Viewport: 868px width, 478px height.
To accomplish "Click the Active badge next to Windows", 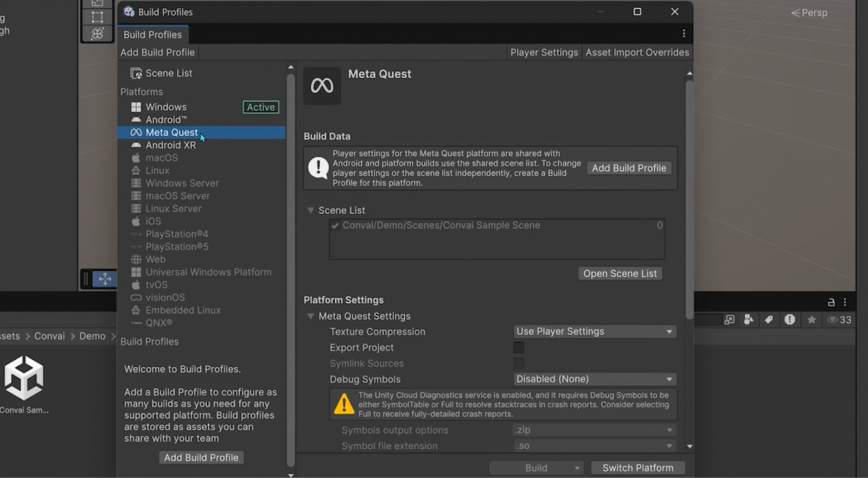I will point(261,107).
